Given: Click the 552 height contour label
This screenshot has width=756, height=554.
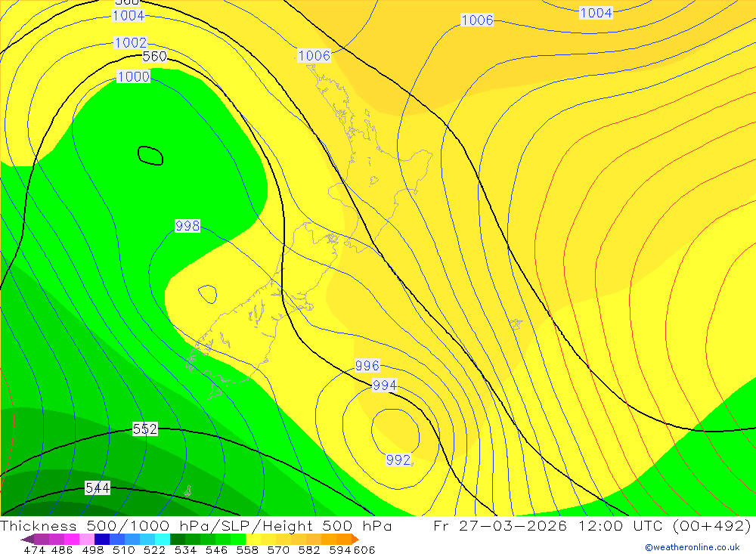Looking at the screenshot, I should (x=145, y=429).
